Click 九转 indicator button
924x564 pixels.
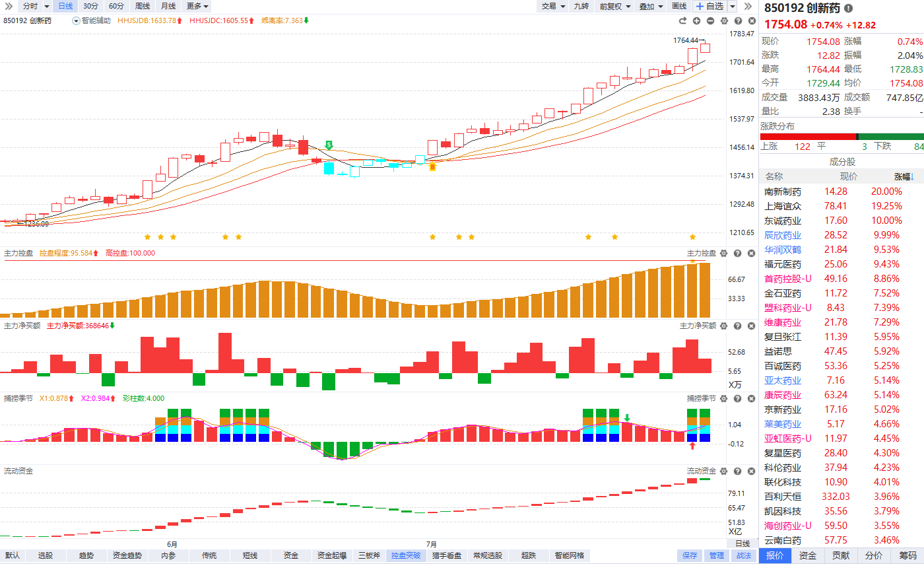[x=581, y=6]
